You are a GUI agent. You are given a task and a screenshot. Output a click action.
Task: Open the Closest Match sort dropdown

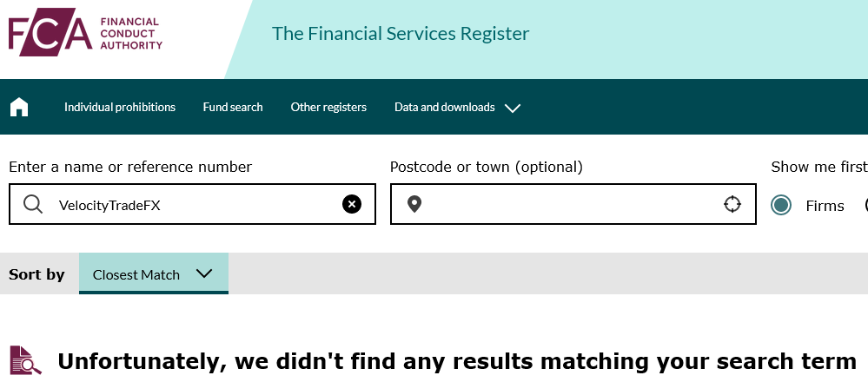pyautogui.click(x=153, y=273)
